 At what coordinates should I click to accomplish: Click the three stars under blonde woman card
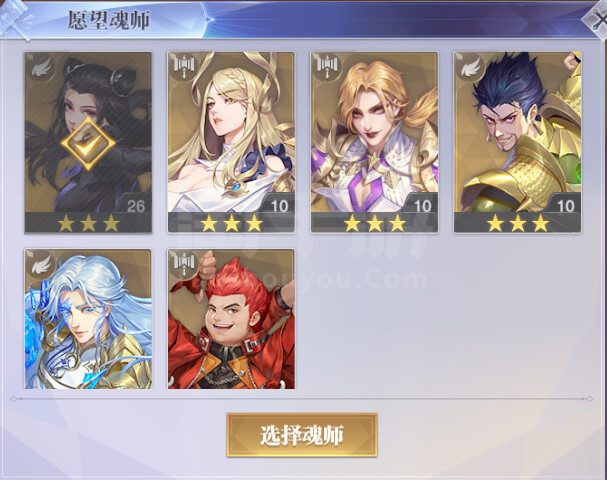point(231,223)
